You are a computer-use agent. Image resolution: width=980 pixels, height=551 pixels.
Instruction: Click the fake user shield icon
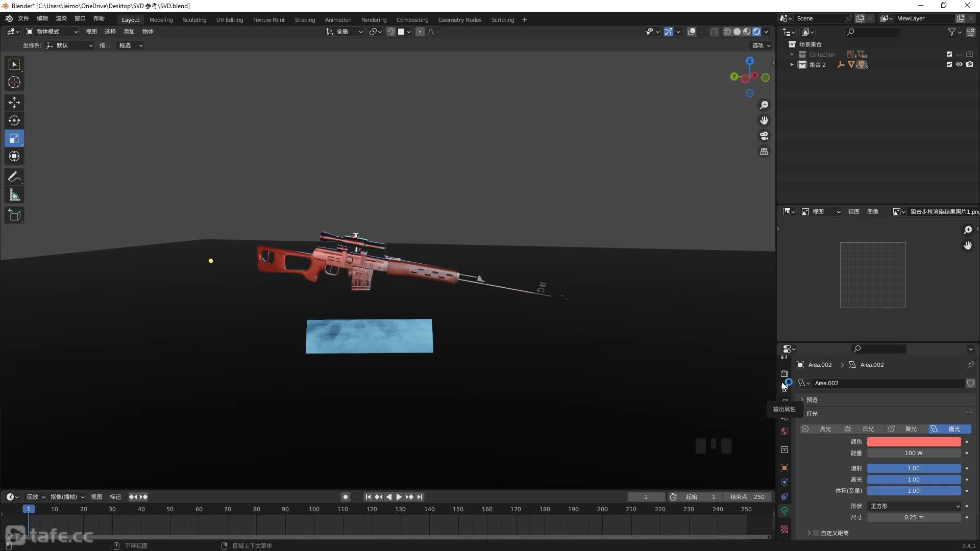click(x=970, y=383)
